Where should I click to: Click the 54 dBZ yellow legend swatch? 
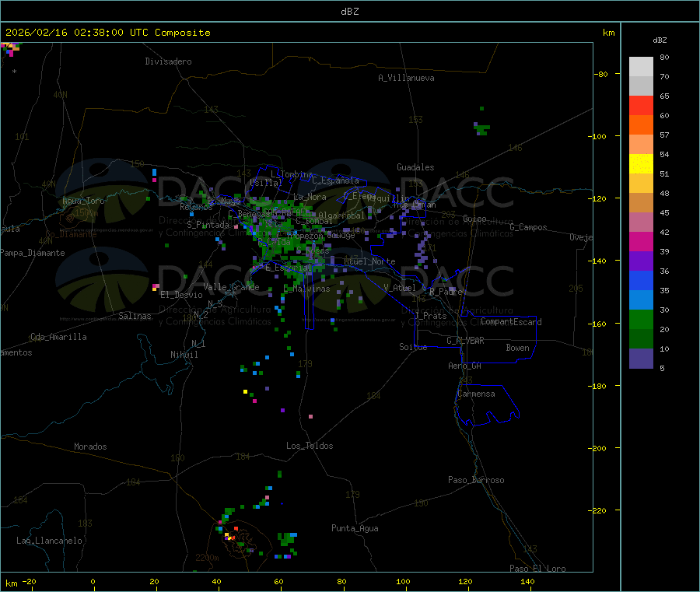pos(641,164)
